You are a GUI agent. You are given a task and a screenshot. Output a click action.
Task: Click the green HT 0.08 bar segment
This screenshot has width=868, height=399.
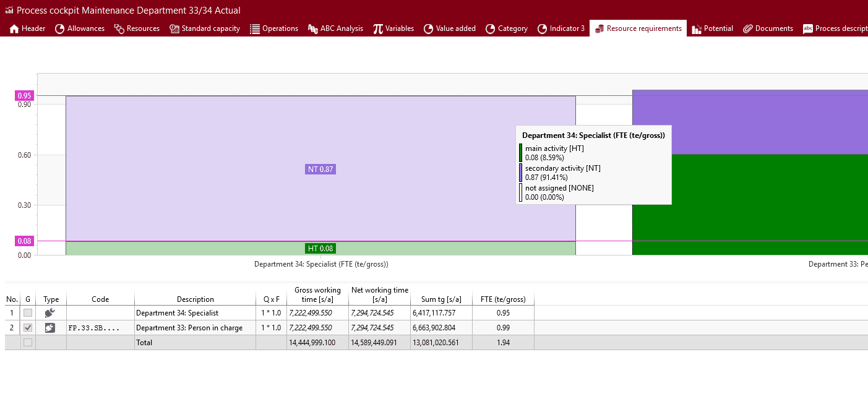[x=186, y=248]
